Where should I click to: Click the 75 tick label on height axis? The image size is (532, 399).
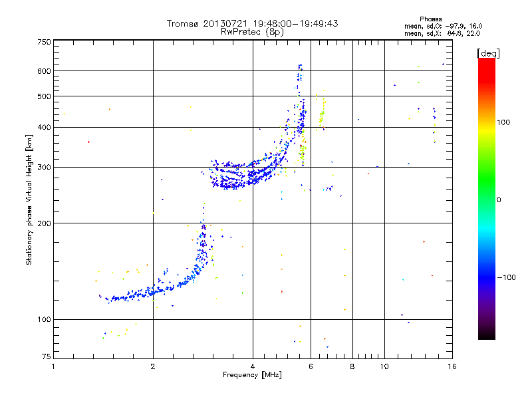(47, 356)
